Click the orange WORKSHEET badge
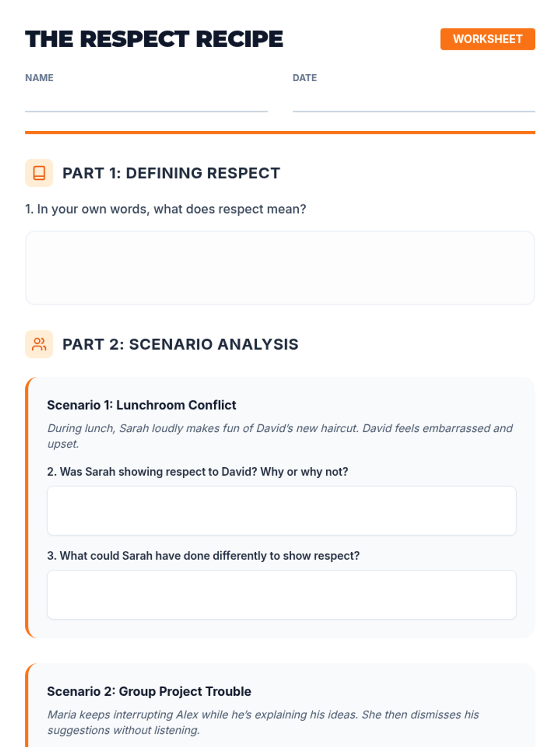The width and height of the screenshot is (560, 747). point(487,39)
